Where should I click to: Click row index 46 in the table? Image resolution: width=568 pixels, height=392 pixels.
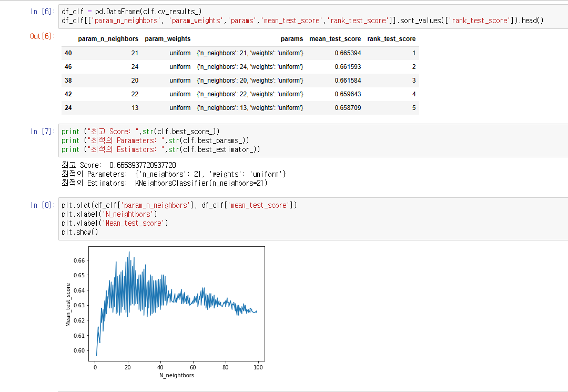(68, 67)
